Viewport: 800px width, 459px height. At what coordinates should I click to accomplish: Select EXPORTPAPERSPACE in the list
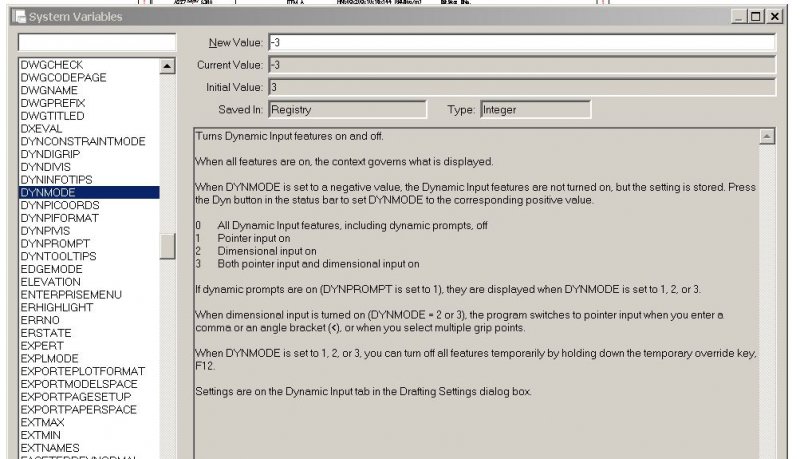[78, 409]
